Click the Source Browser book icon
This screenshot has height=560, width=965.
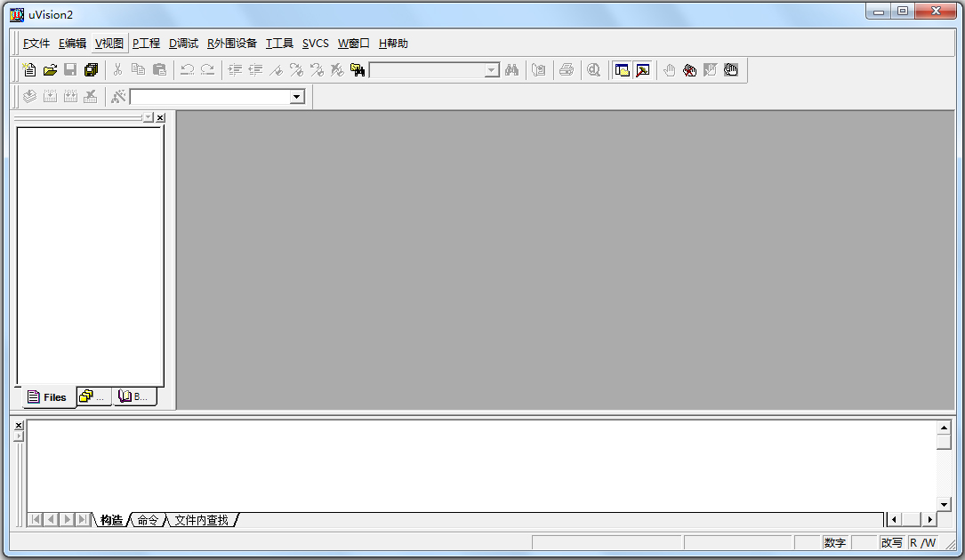[538, 70]
